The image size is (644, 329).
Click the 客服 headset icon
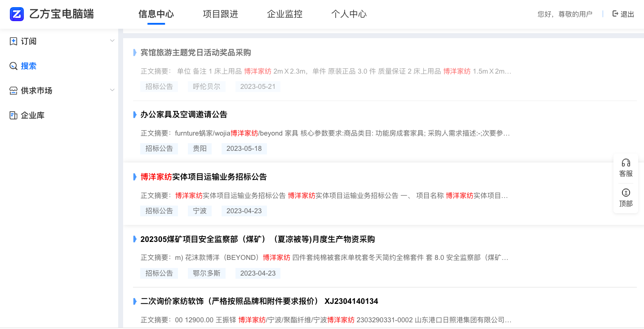point(626,162)
